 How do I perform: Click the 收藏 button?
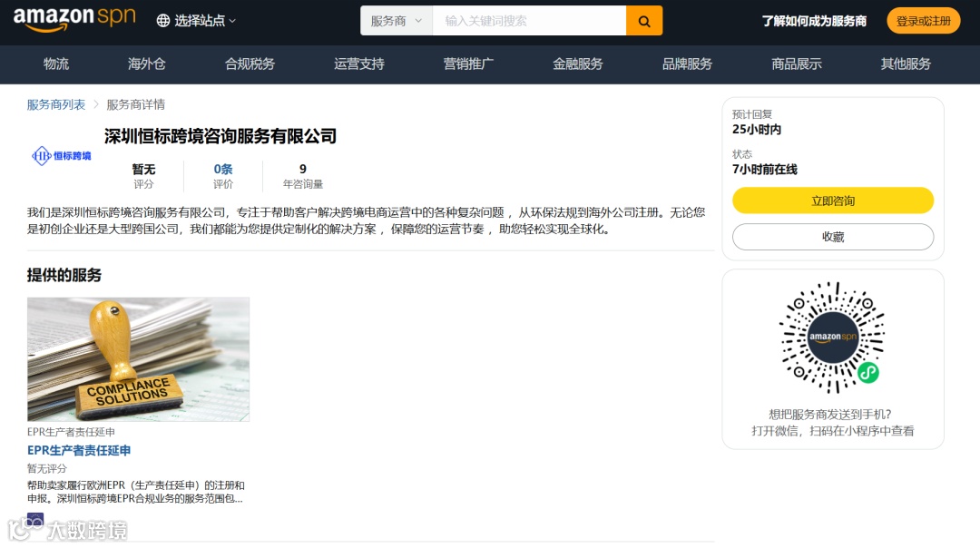pos(832,237)
